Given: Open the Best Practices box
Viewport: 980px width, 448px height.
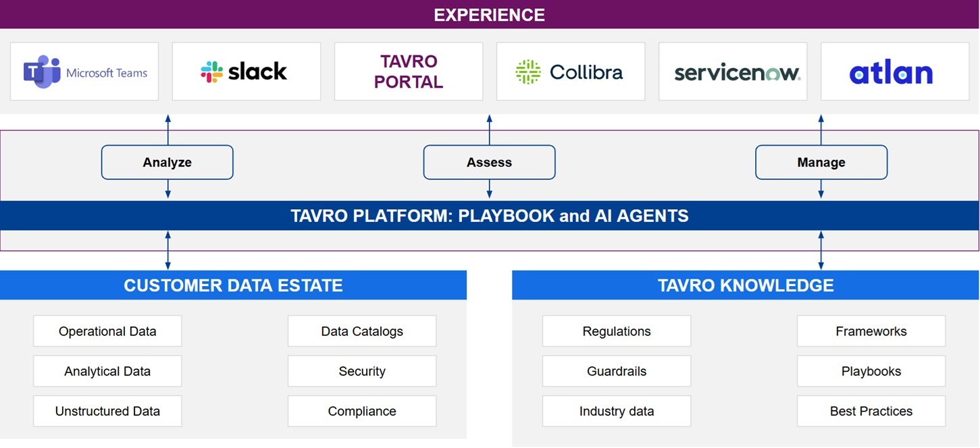Looking at the screenshot, I should 871,411.
